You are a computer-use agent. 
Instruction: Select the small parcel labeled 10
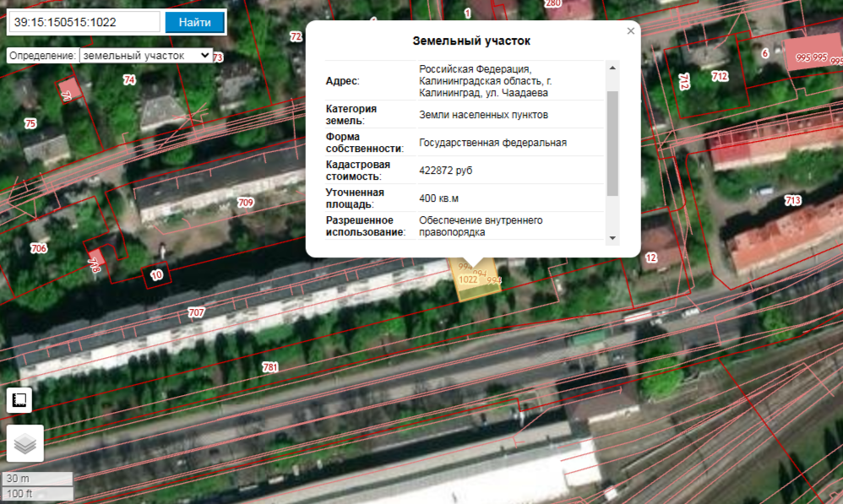(x=156, y=274)
